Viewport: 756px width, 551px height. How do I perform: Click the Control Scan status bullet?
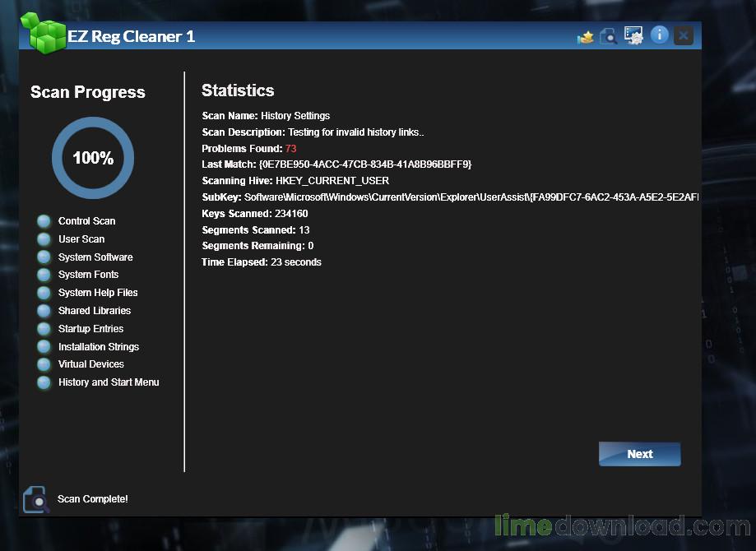click(44, 221)
